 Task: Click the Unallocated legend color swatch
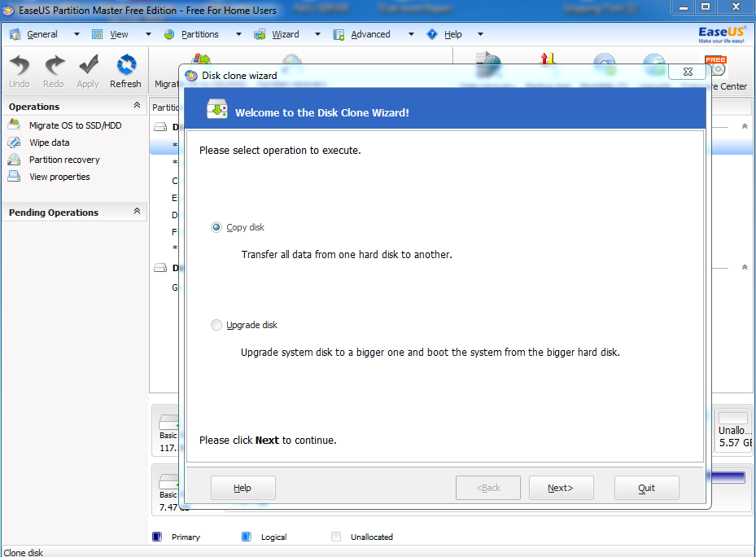point(336,537)
